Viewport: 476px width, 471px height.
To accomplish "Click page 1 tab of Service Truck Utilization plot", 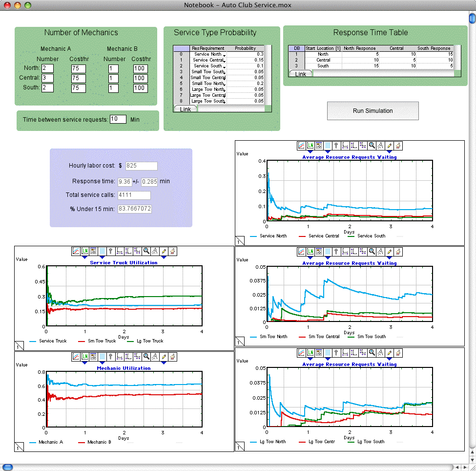I will pyautogui.click(x=19, y=346).
